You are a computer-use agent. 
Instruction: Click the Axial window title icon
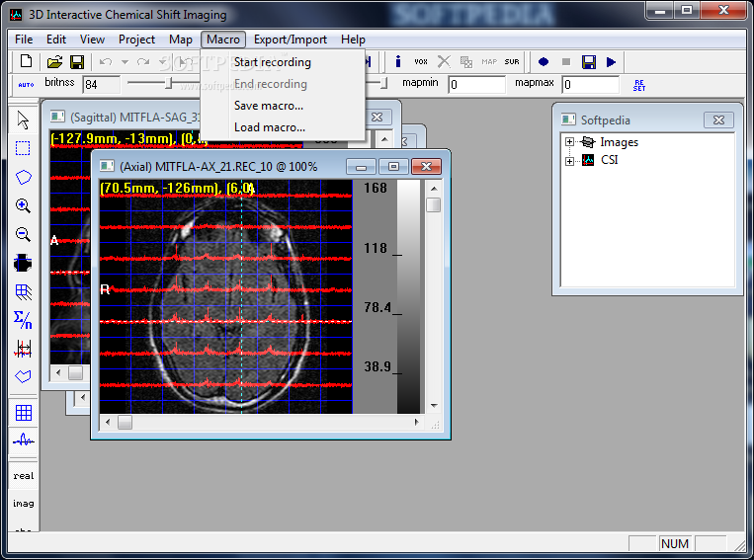point(107,166)
